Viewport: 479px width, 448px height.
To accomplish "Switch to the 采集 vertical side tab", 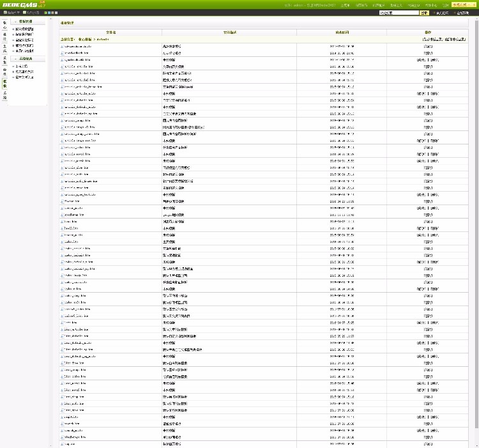I will [4, 60].
